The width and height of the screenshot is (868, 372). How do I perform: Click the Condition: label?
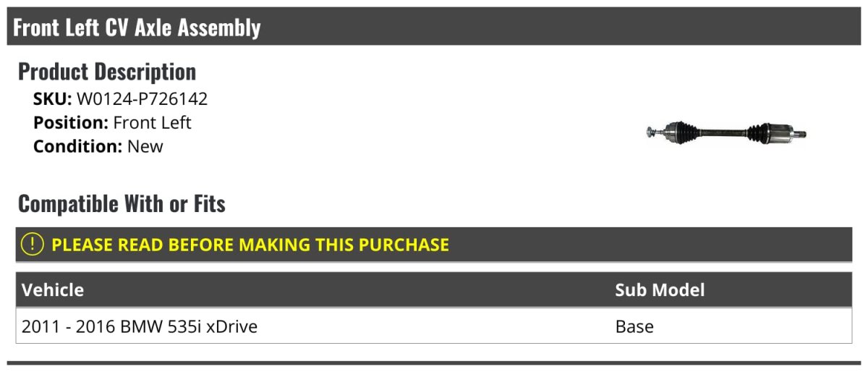(x=77, y=146)
